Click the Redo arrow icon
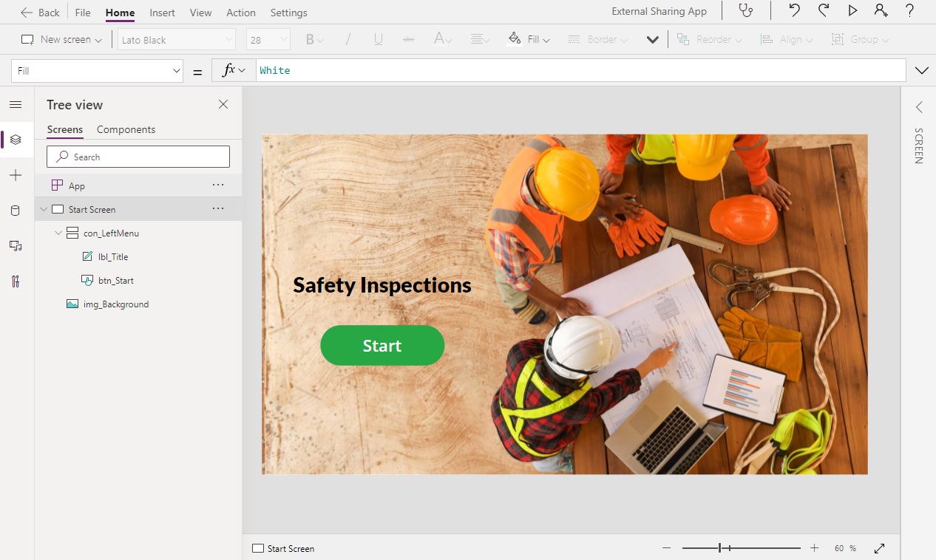The width and height of the screenshot is (936, 560). point(824,11)
